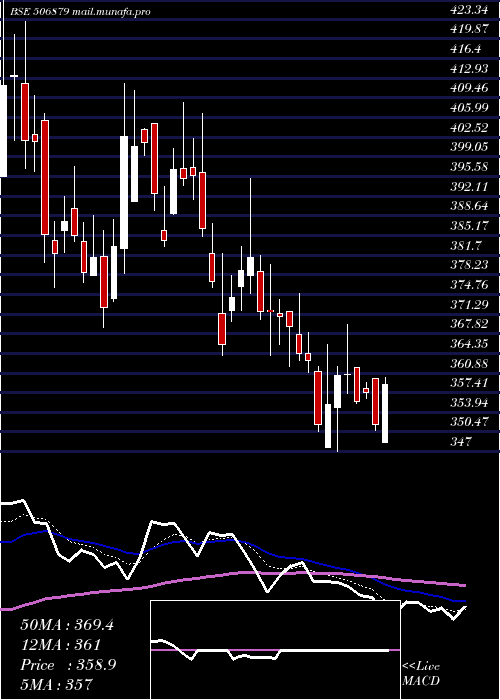Select the 364.35 price axis label
Image resolution: width=500 pixels, height=700 pixels.
point(469,344)
